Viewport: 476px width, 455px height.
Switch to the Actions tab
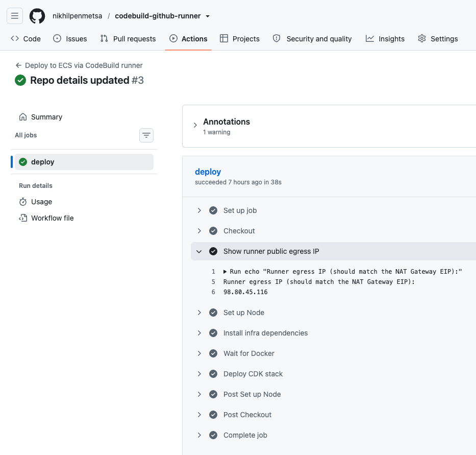(188, 39)
